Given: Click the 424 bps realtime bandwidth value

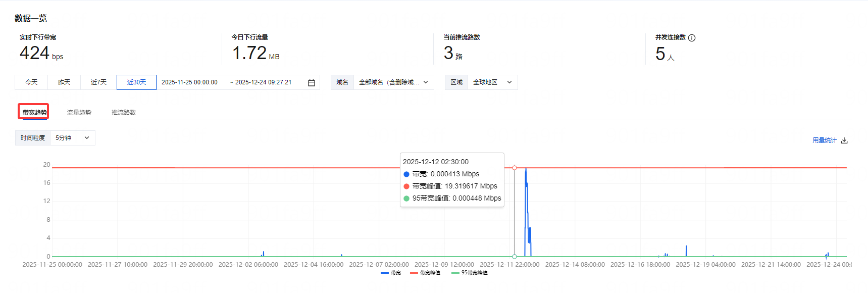Looking at the screenshot, I should (41, 53).
